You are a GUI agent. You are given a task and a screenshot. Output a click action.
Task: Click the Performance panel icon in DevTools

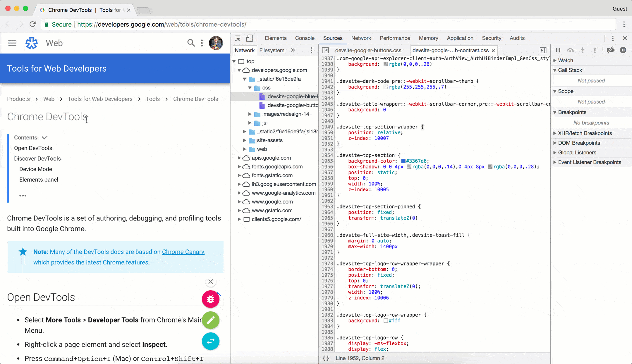395,38
